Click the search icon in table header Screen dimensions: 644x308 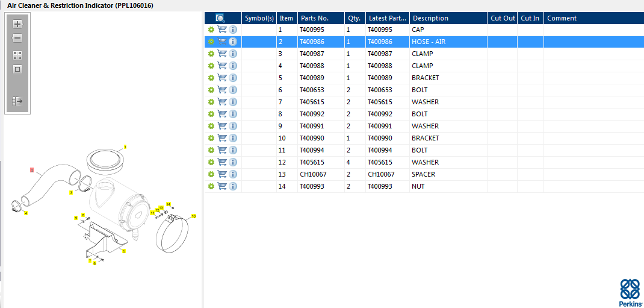[220, 18]
